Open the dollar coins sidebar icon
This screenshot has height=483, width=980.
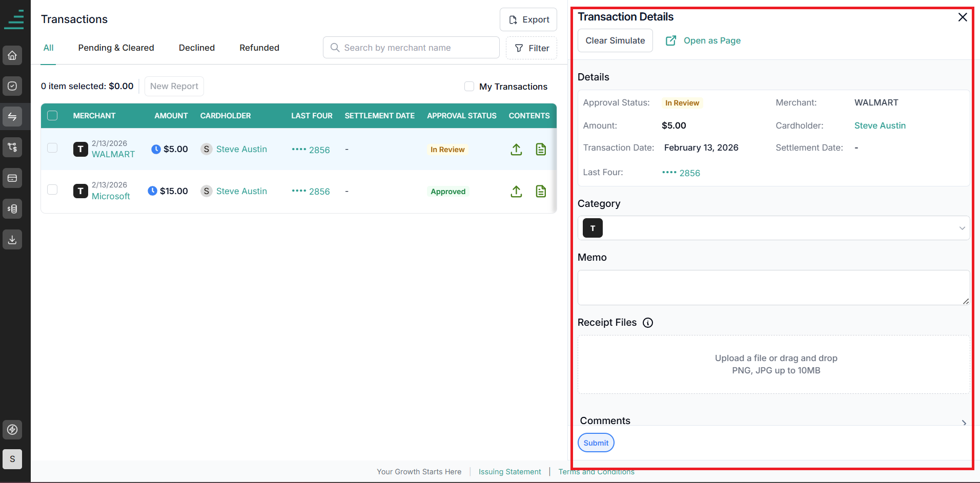pyautogui.click(x=12, y=209)
